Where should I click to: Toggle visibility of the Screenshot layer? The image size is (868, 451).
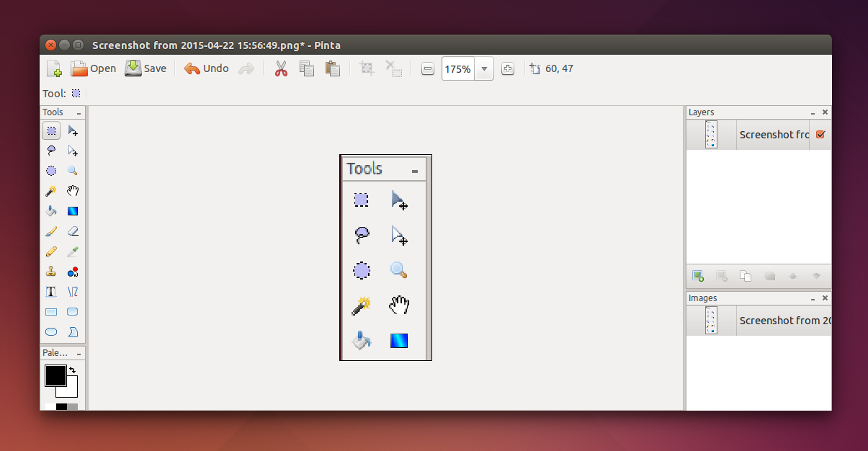pyautogui.click(x=821, y=134)
